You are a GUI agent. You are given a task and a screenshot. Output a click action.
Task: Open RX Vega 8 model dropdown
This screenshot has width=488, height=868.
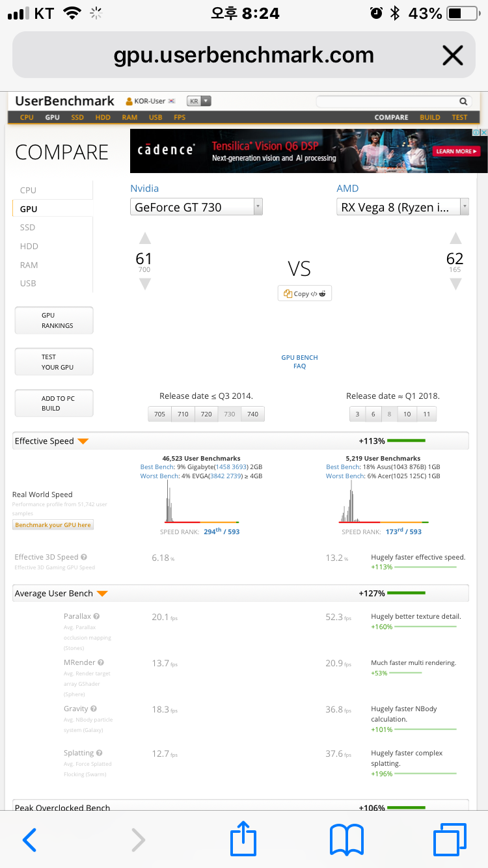coord(402,207)
